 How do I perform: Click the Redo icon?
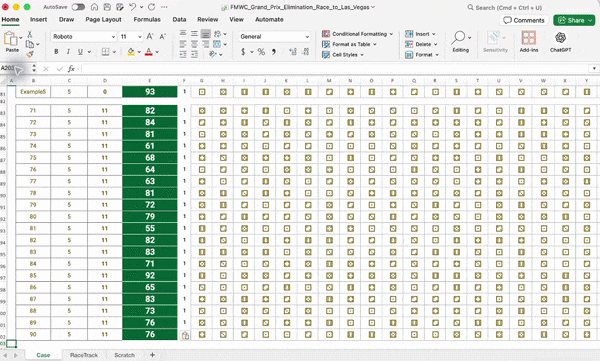(152, 7)
